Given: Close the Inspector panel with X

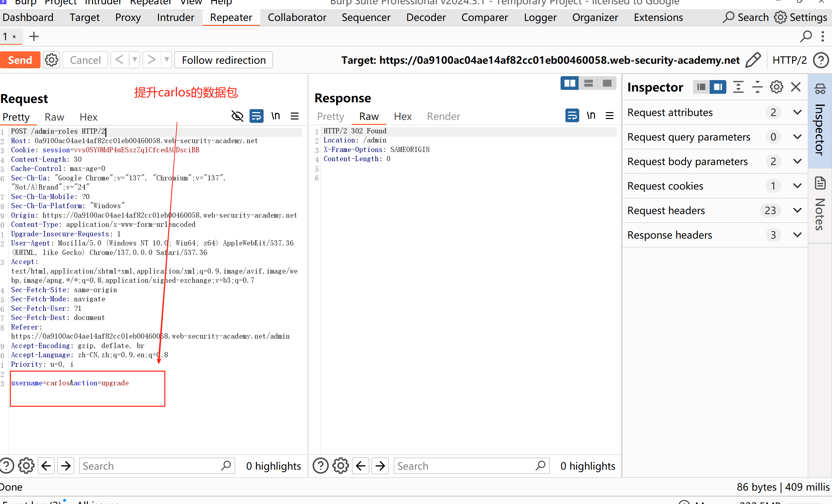Looking at the screenshot, I should click(x=795, y=87).
